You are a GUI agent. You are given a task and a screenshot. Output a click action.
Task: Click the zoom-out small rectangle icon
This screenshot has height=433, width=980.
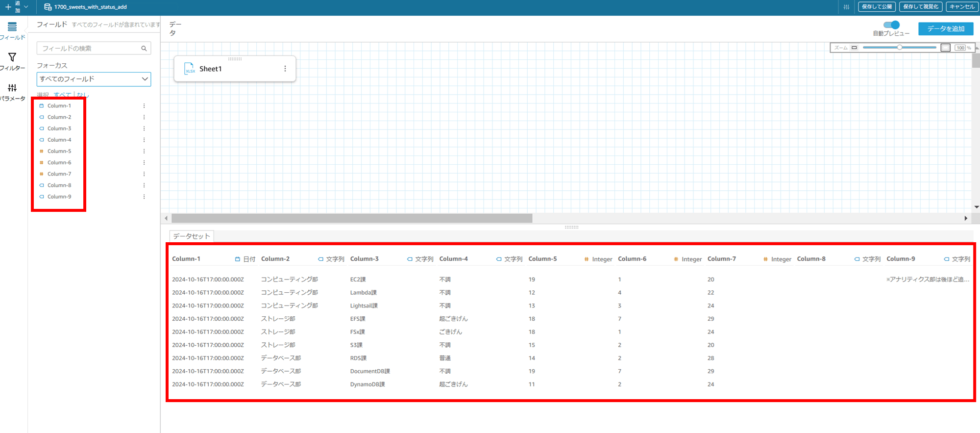point(854,48)
